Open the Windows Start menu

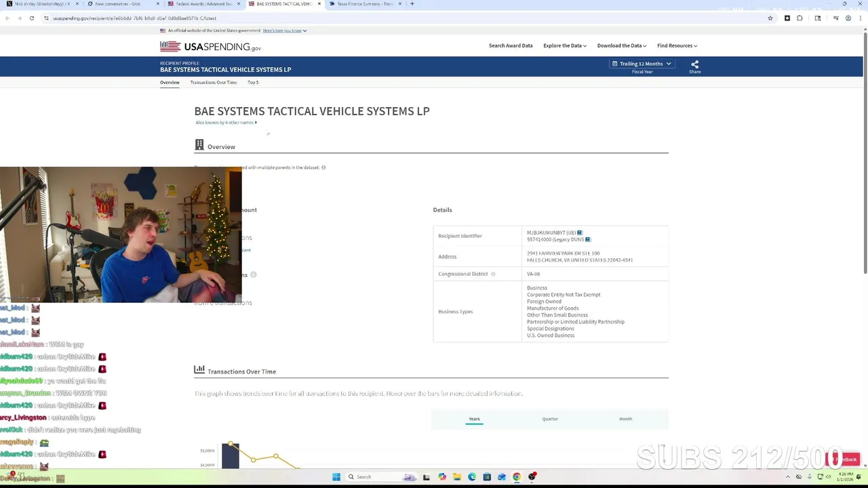[x=336, y=476]
